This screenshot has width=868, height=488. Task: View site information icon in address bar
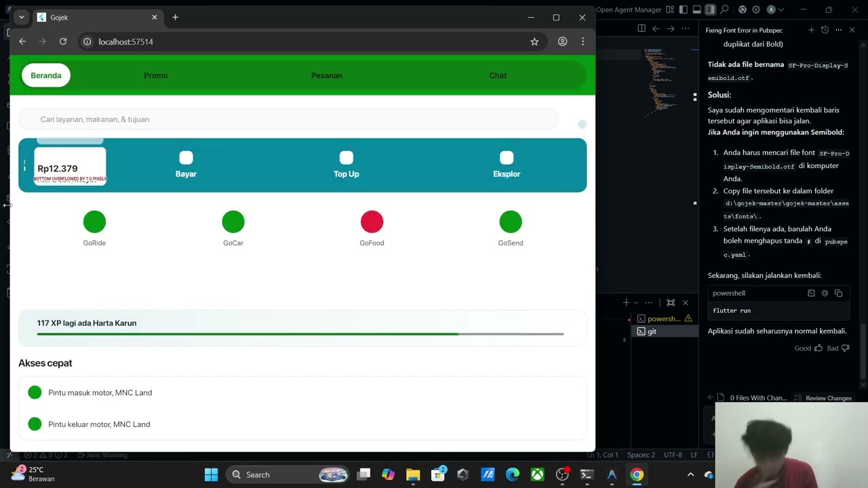click(x=87, y=41)
